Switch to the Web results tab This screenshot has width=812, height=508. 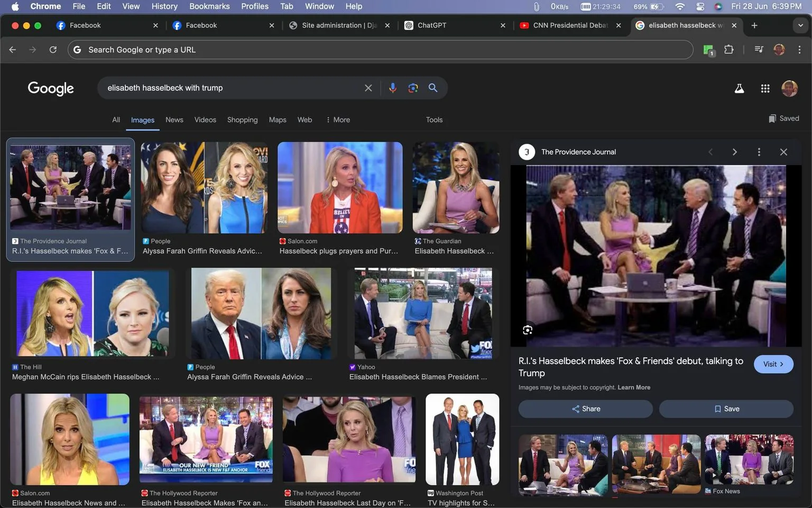[x=304, y=120]
